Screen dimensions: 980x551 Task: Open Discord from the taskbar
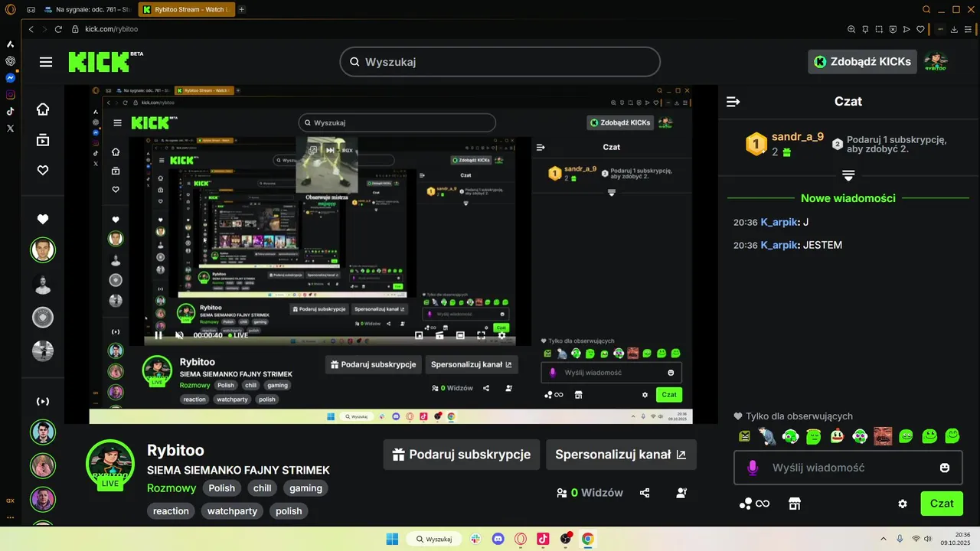(498, 539)
